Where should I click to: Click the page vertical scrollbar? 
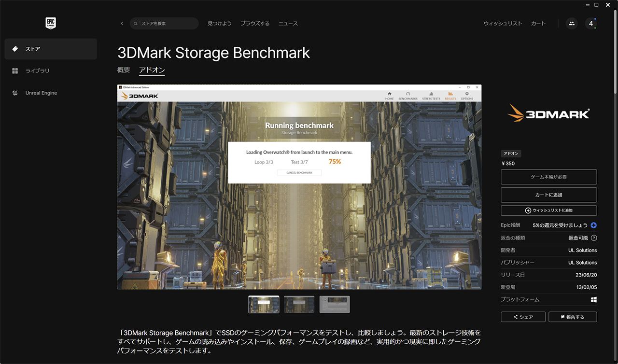615,53
